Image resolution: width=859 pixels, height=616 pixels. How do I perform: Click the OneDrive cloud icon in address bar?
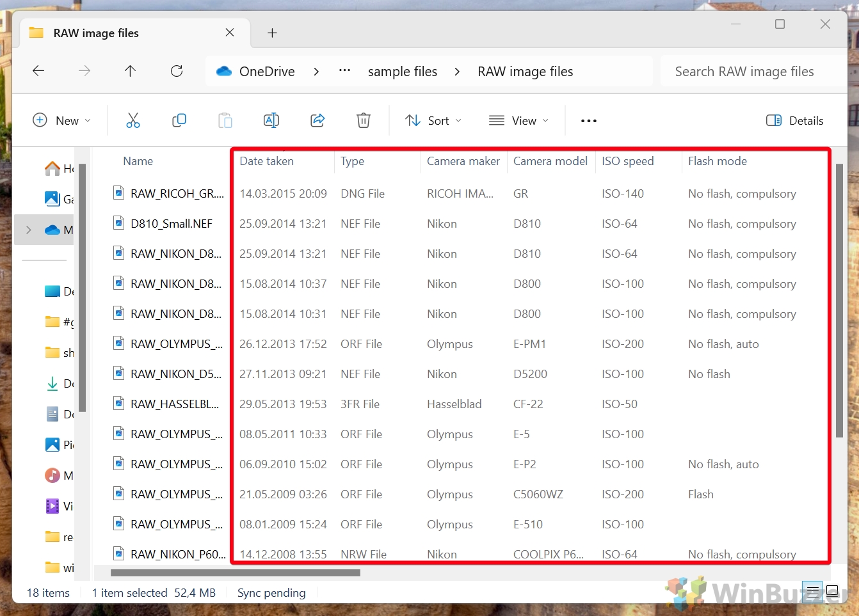coord(224,71)
